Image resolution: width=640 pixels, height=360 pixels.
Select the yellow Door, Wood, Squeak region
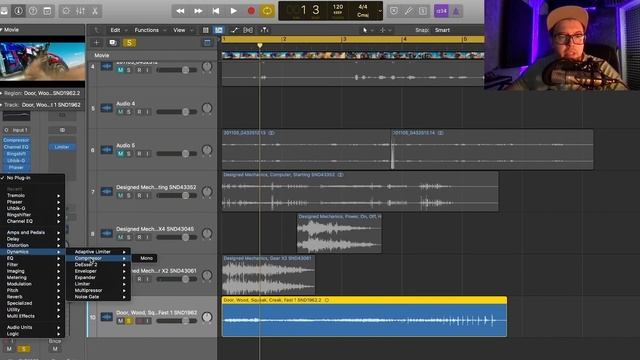tap(364, 317)
